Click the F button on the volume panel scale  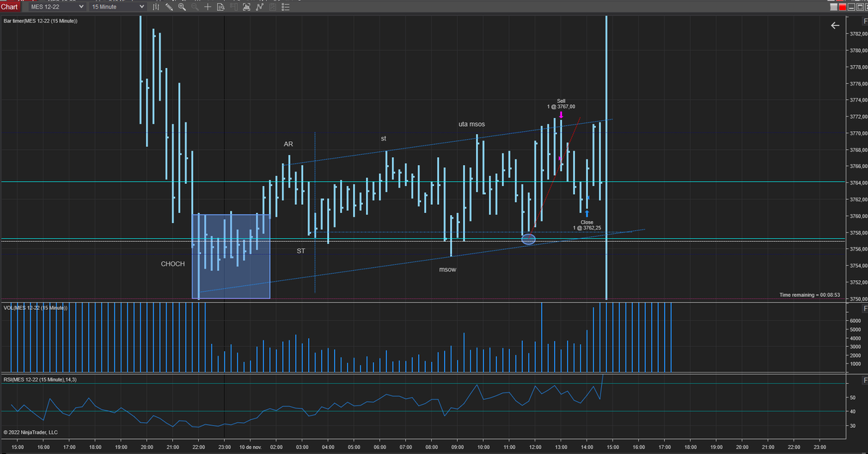[864, 308]
